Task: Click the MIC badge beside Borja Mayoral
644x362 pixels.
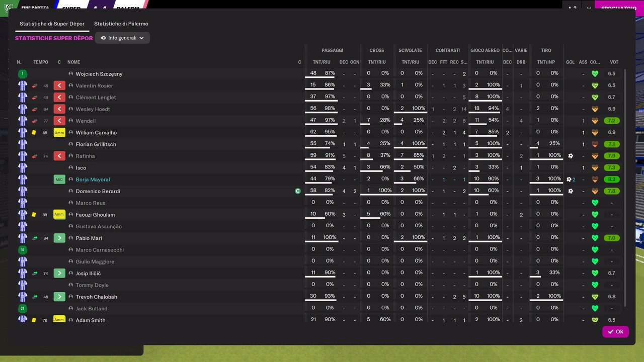Action: pos(59,179)
